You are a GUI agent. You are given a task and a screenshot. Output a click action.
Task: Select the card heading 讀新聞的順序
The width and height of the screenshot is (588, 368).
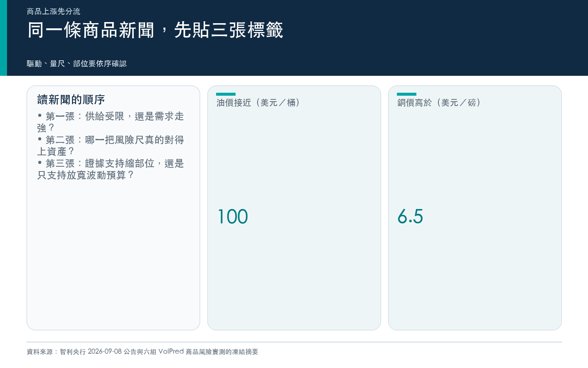(71, 99)
